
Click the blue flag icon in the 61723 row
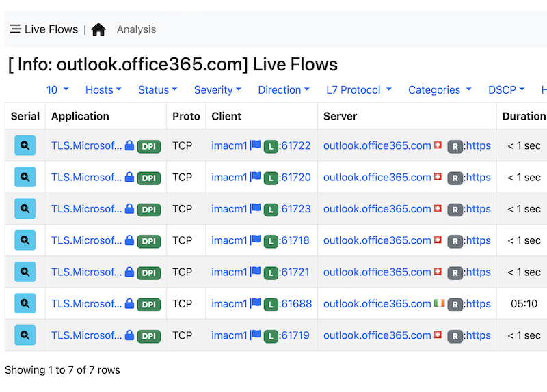(256, 208)
